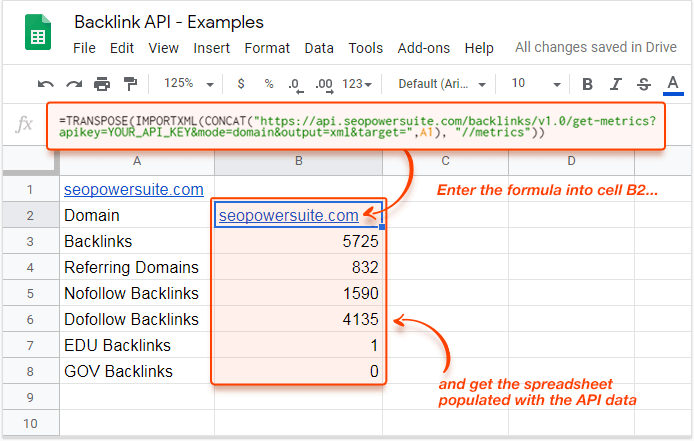Screen dimensions: 694x441
Task: Select column B header
Action: [x=299, y=161]
